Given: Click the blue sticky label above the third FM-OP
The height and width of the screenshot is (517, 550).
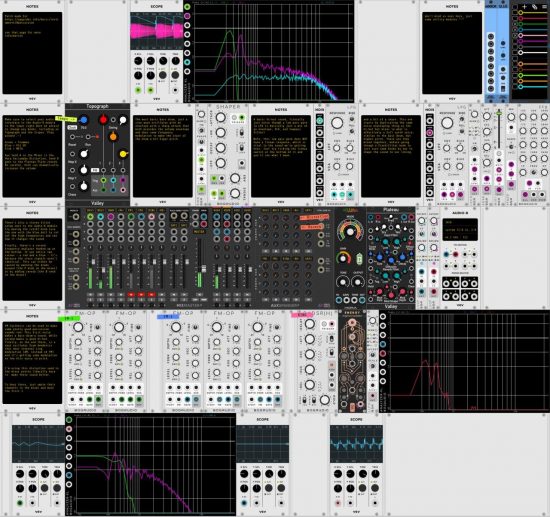Looking at the screenshot, I should click(168, 317).
